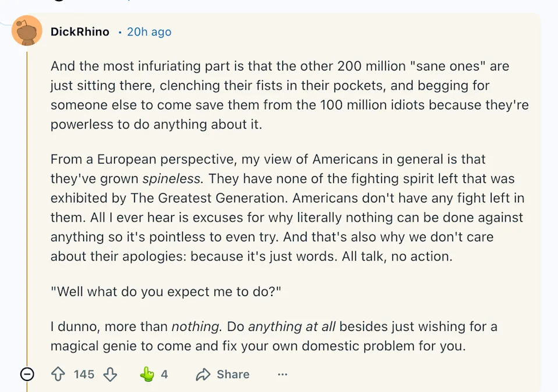The image size is (558, 392).
Task: Click the 20h ago timestamp link
Action: point(149,32)
